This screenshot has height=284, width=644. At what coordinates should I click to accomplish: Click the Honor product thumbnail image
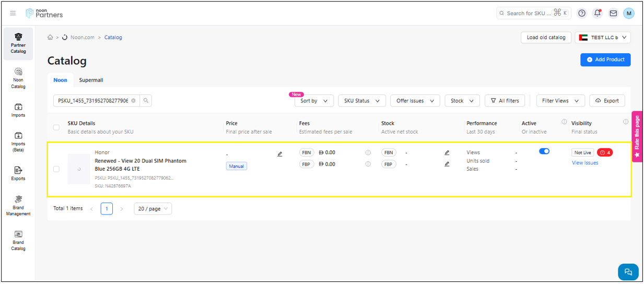tap(79, 169)
